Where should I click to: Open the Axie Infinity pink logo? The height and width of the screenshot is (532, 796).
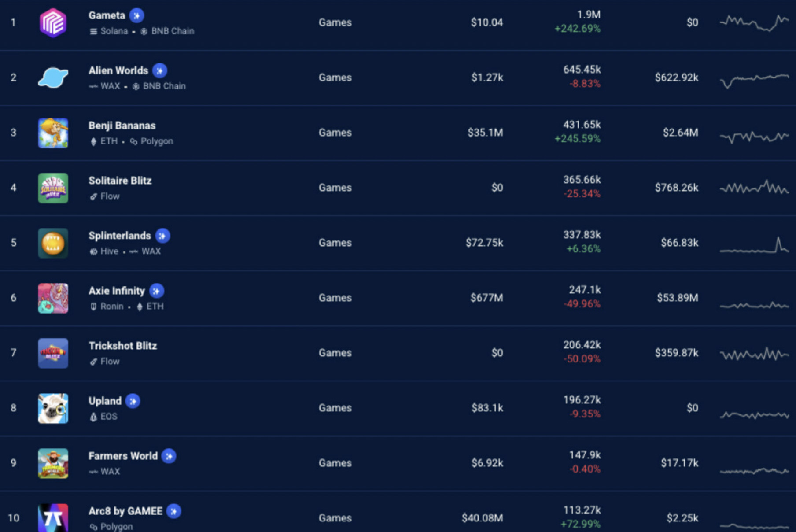click(53, 298)
